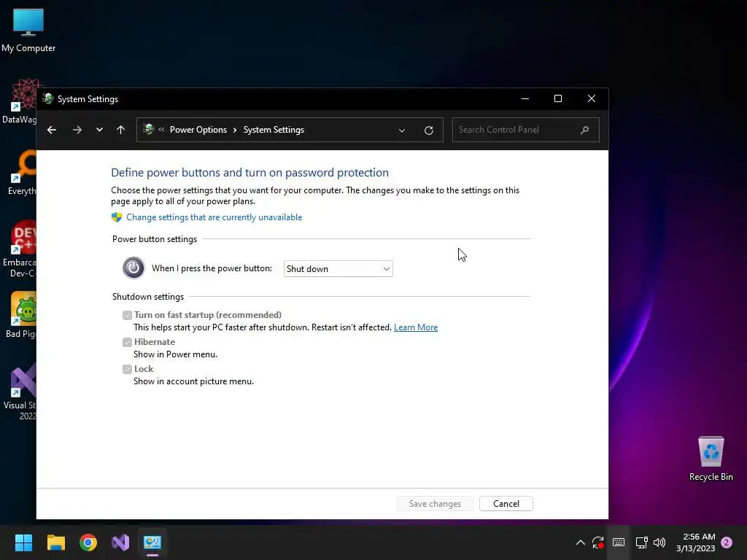Click the System Settings title bar icon
Viewport: 747px width, 560px height.
[48, 98]
